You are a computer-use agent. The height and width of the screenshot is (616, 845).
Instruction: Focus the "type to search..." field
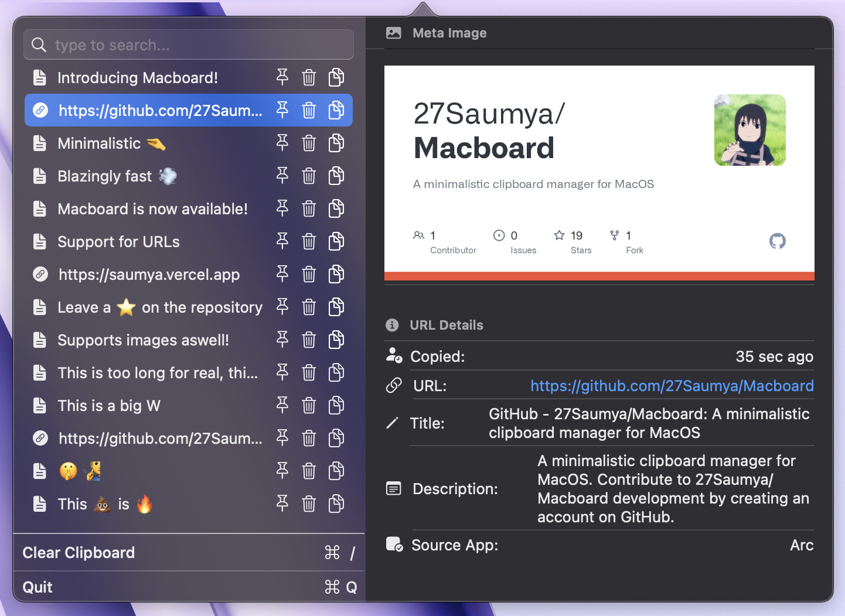point(189,45)
